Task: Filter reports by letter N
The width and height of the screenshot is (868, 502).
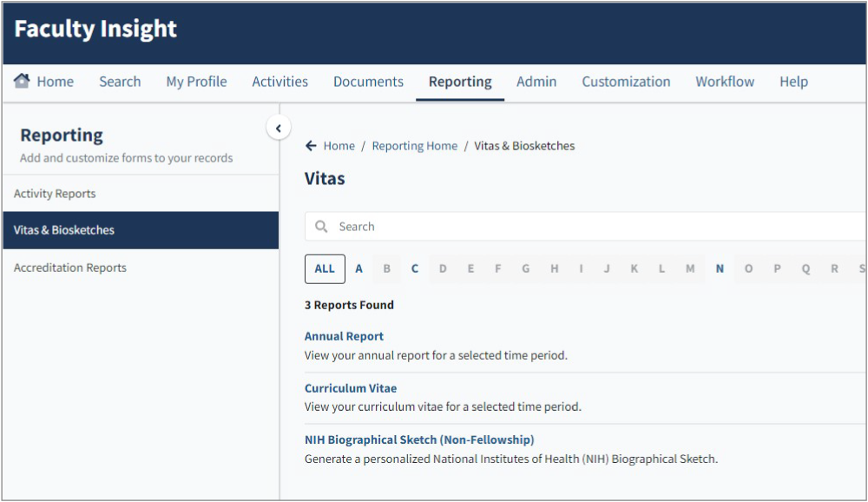Action: click(x=720, y=268)
